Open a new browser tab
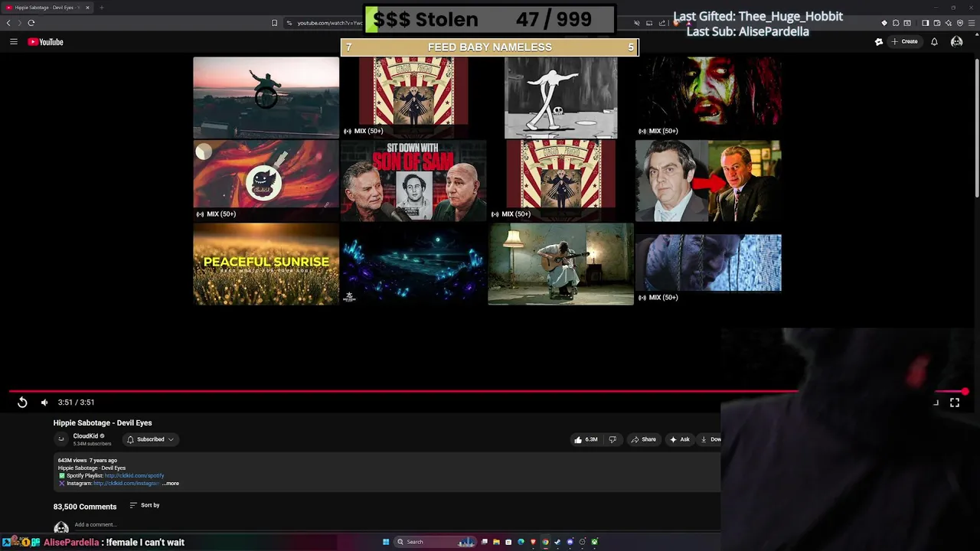 (x=101, y=8)
